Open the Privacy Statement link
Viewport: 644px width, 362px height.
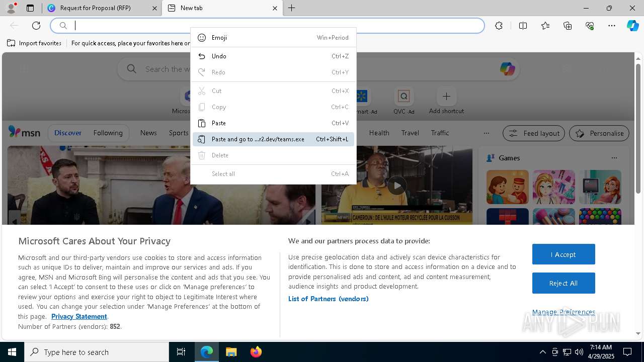pos(79,316)
